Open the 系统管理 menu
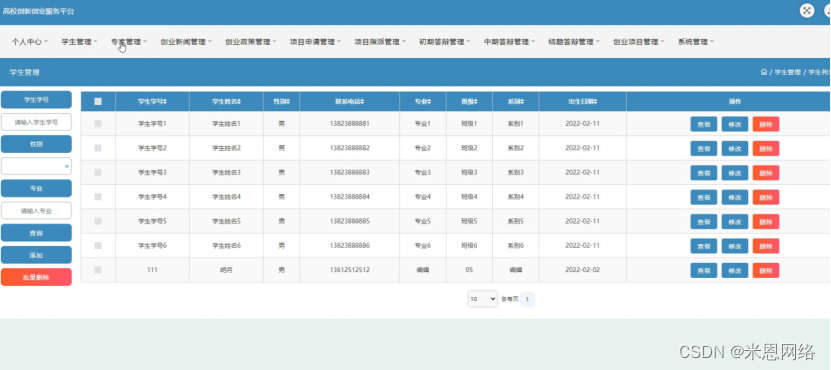This screenshot has width=831, height=370. pyautogui.click(x=696, y=41)
